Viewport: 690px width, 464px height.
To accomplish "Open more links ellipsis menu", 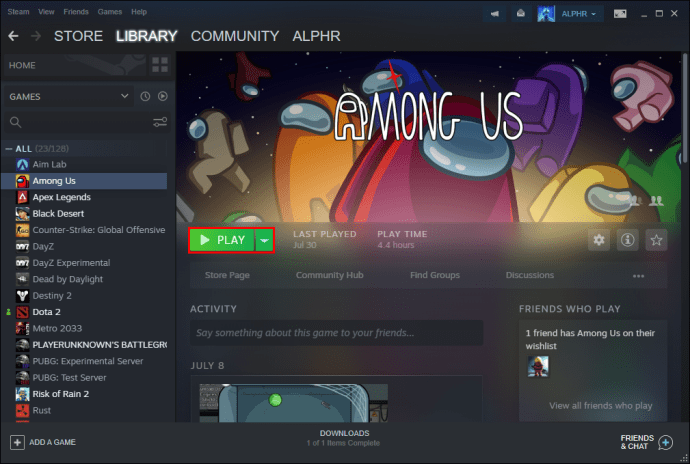I will coord(638,276).
